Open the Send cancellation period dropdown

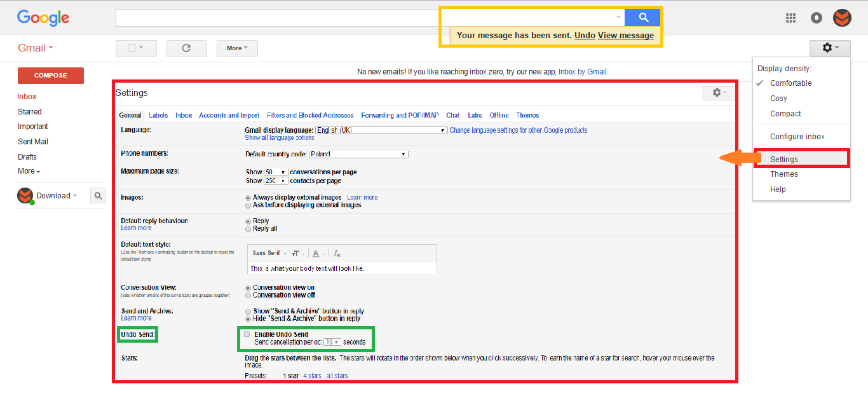coord(333,342)
